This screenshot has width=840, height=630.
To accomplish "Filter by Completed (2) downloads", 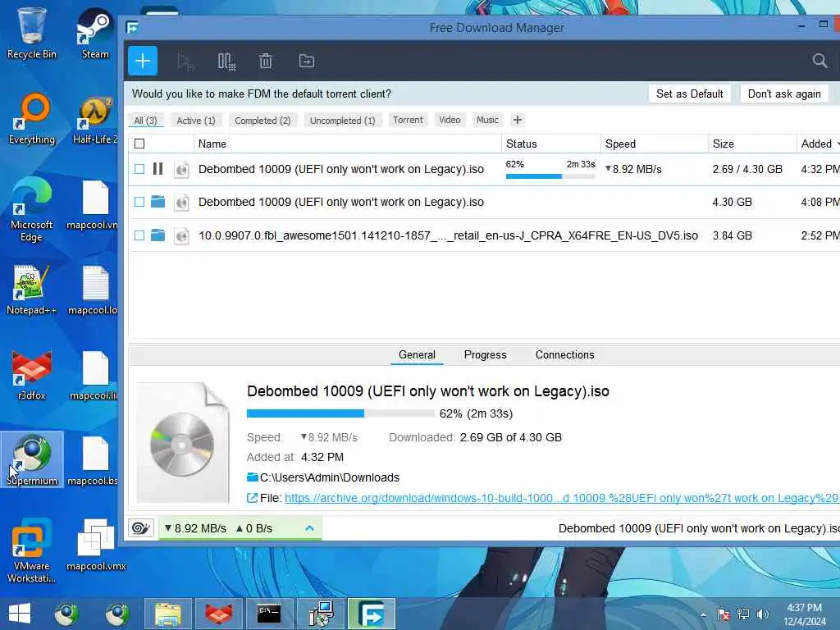I will (262, 121).
